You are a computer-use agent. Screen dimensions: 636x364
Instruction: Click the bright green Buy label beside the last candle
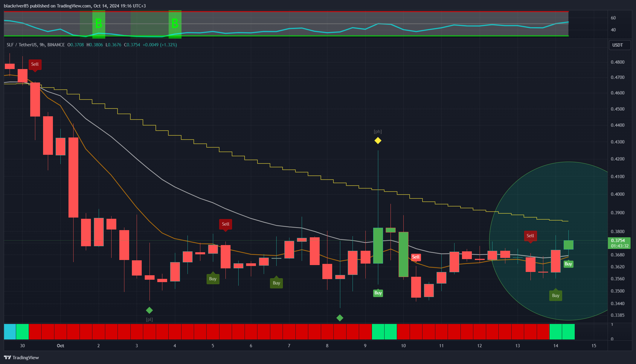(568, 264)
